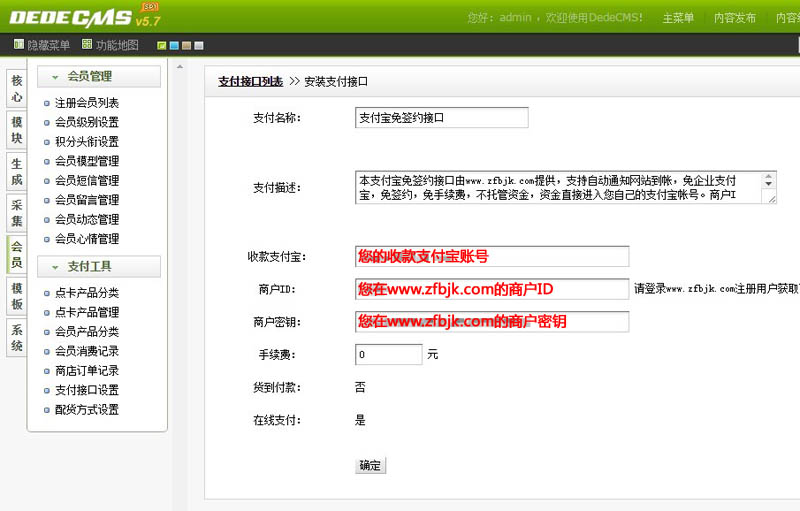Click the description textarea scroll-up arrow
The height and width of the screenshot is (511, 800).
(769, 177)
